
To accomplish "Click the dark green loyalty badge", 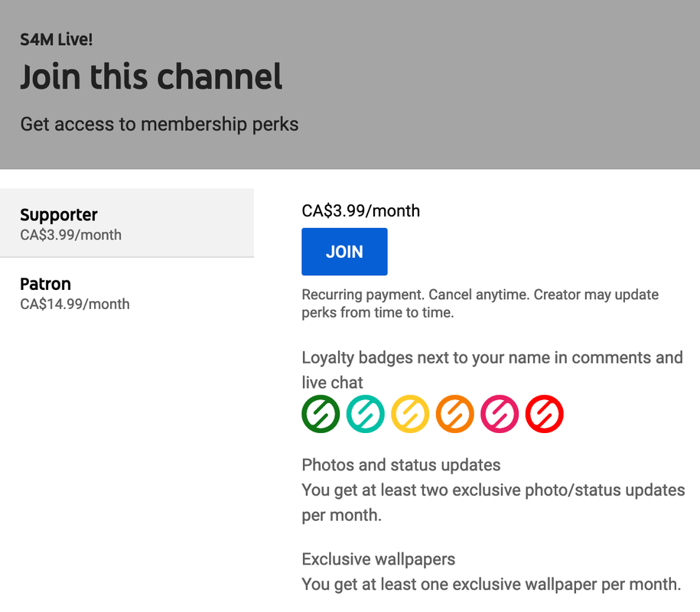I will 321,414.
